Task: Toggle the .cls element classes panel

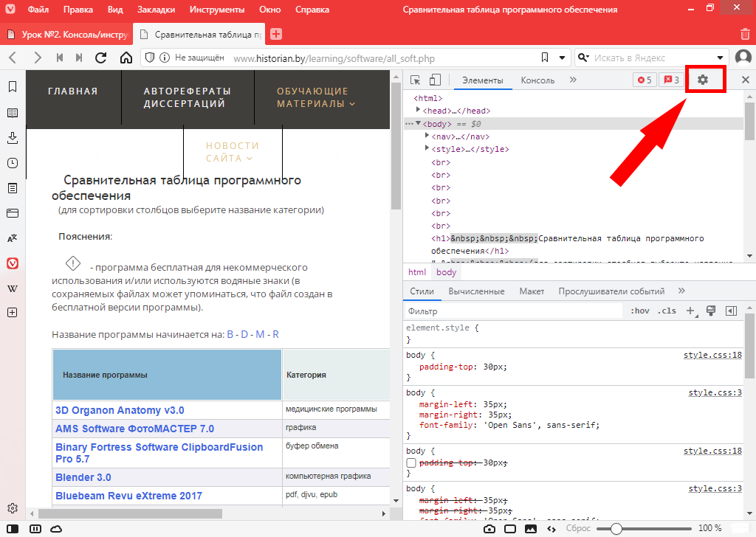Action: pos(667,311)
